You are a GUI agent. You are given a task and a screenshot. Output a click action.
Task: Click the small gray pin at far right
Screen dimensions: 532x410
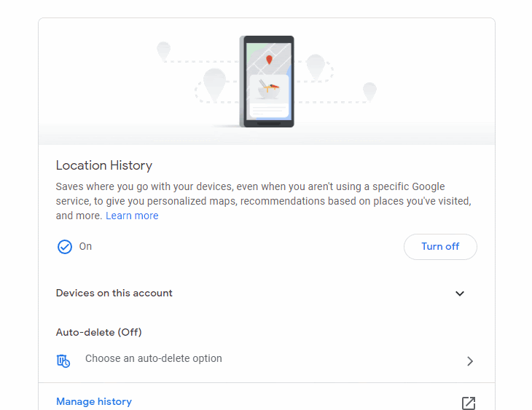pos(369,91)
